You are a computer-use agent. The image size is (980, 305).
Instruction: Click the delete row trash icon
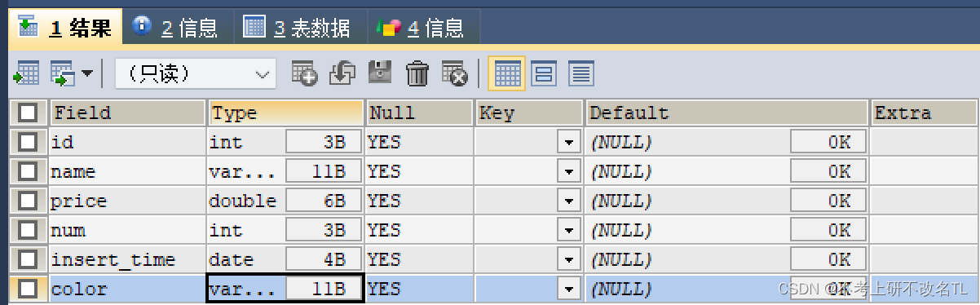pyautogui.click(x=417, y=73)
